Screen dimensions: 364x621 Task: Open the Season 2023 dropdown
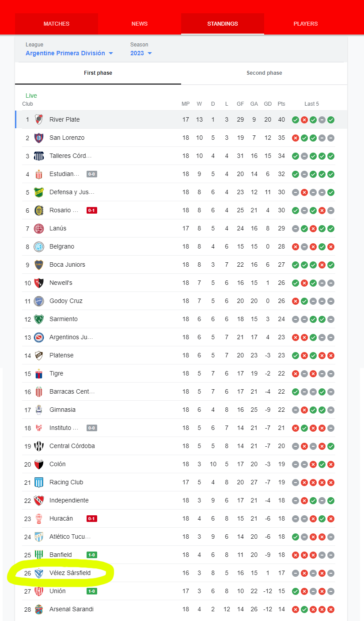pyautogui.click(x=141, y=53)
